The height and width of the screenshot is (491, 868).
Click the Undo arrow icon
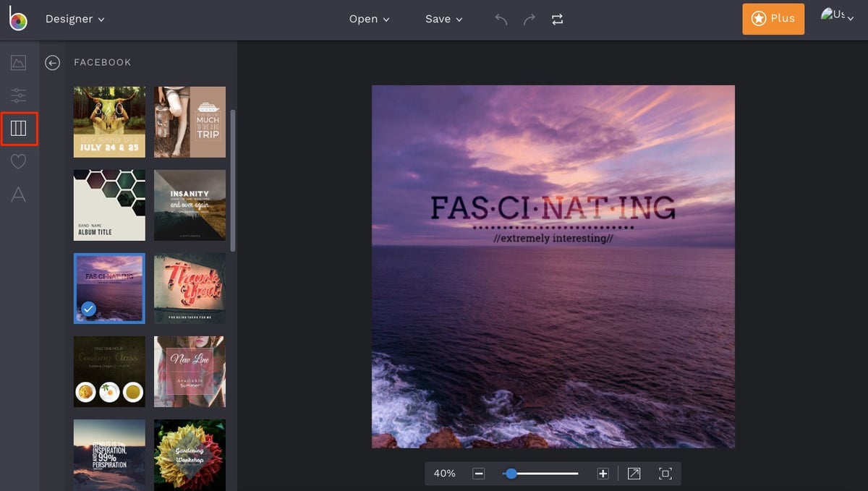(x=501, y=20)
